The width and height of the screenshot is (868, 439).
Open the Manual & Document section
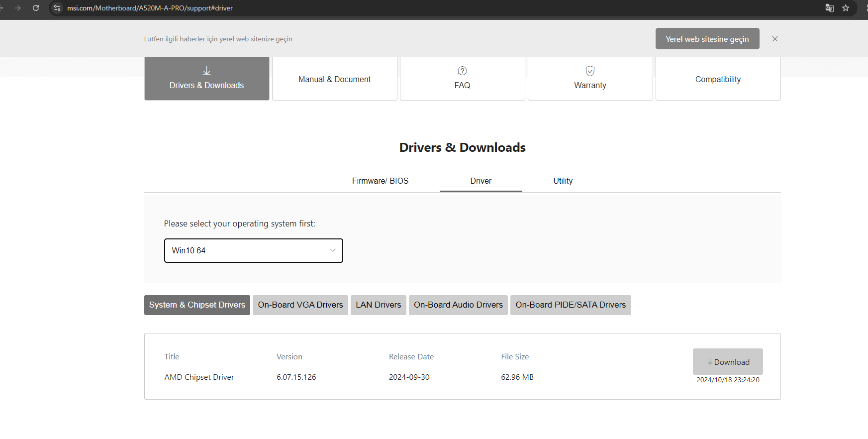(335, 79)
